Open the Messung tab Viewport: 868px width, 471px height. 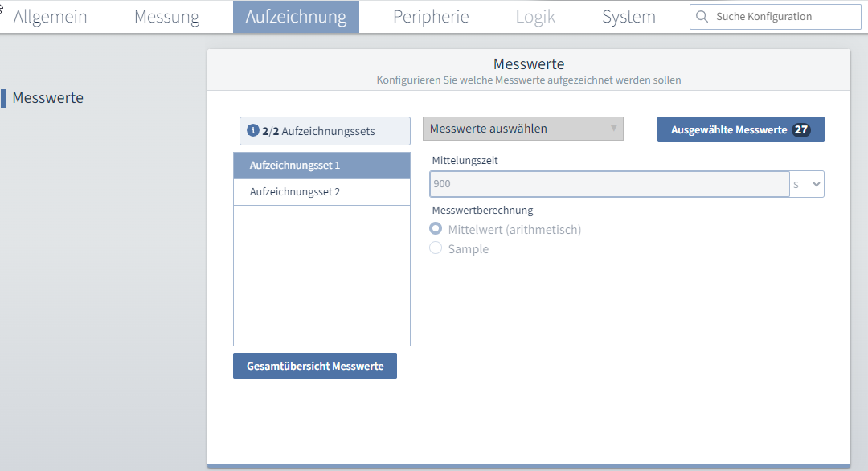(x=166, y=16)
